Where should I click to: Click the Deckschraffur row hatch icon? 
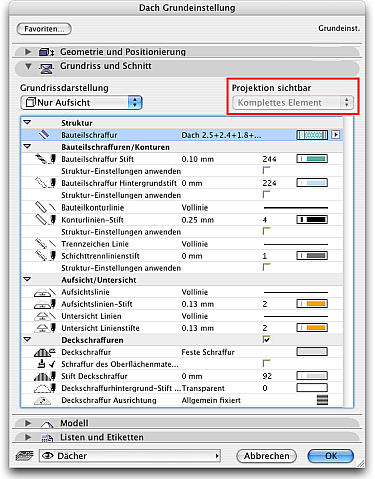45,352
